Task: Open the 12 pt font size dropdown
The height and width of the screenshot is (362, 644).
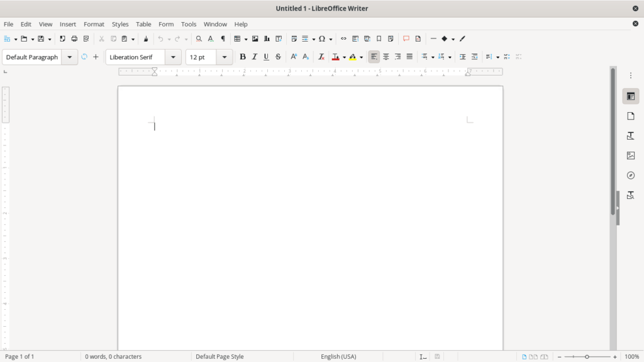Action: (x=225, y=57)
